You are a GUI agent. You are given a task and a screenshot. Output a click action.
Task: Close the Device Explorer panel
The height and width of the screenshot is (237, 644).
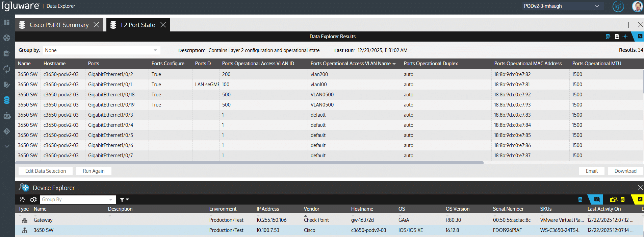tap(640, 187)
